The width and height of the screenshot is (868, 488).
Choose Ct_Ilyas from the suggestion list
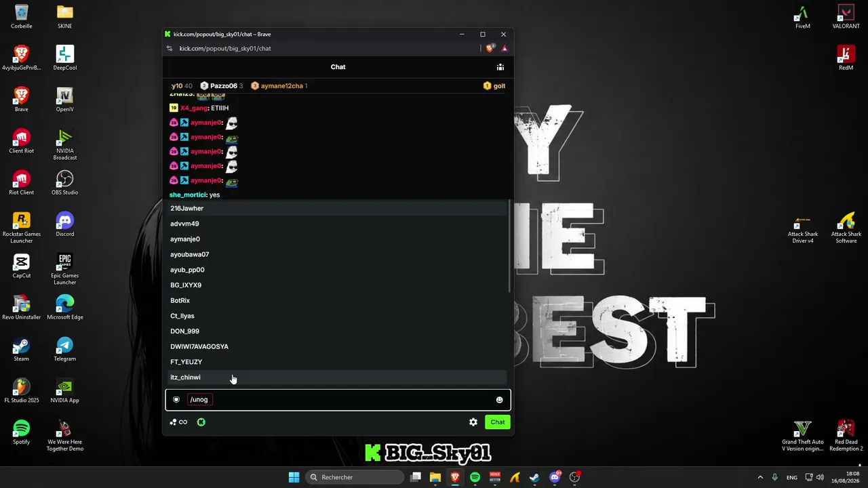(338, 316)
